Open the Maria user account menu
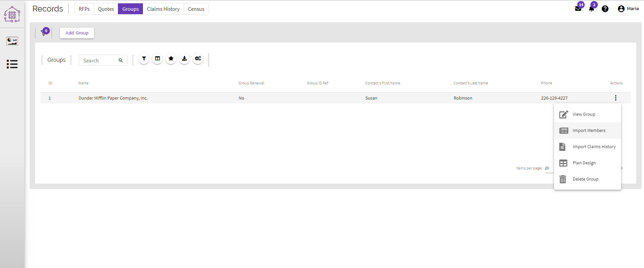 [x=628, y=9]
